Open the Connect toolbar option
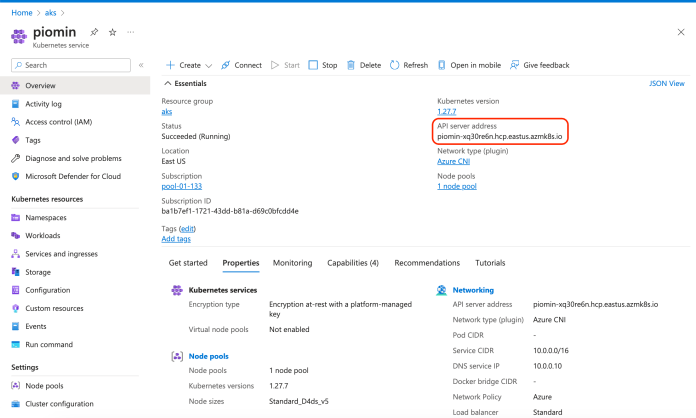 click(241, 65)
